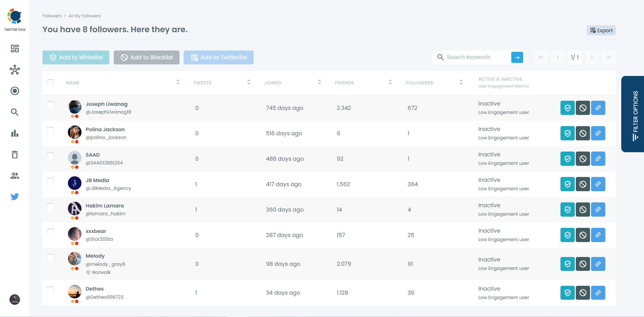The image size is (644, 317).
Task: Open the All My Followers breadcrumb item
Action: 84,16
